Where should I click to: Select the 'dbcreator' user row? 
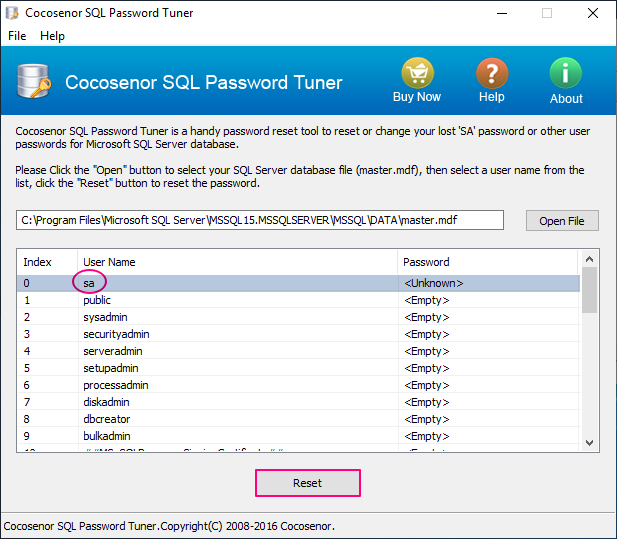(x=298, y=419)
